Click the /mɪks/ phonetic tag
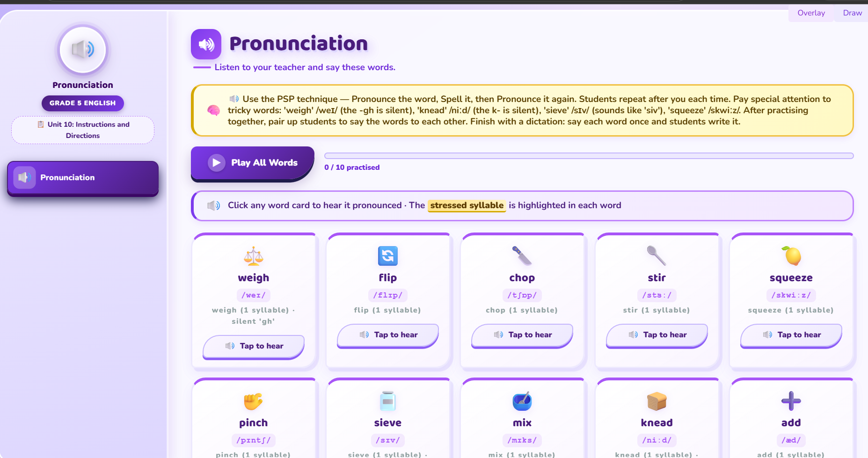Image resolution: width=868 pixels, height=458 pixels. click(522, 440)
